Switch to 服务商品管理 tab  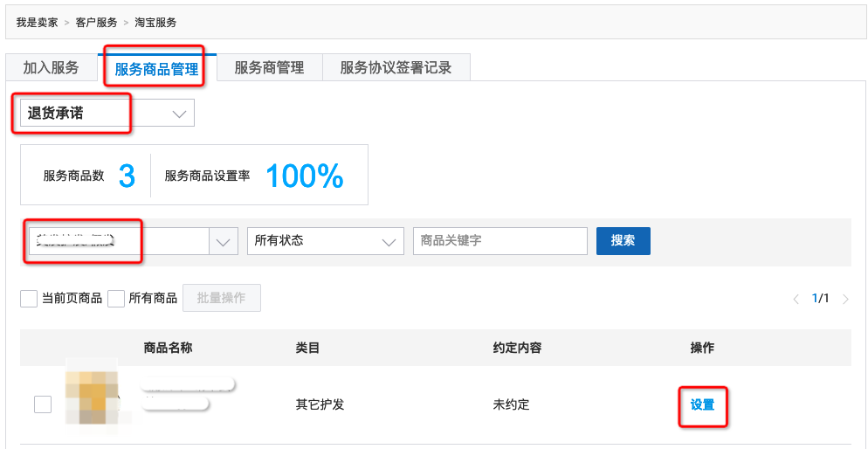click(156, 69)
